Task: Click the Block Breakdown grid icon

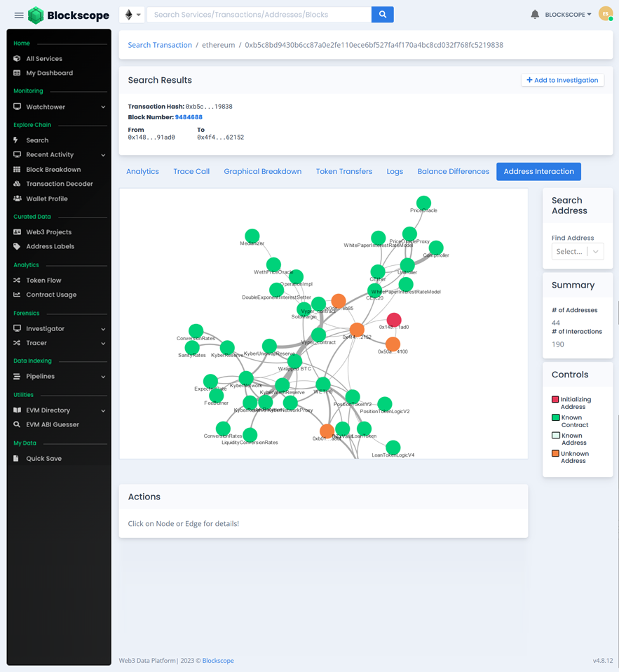Action: 17,169
